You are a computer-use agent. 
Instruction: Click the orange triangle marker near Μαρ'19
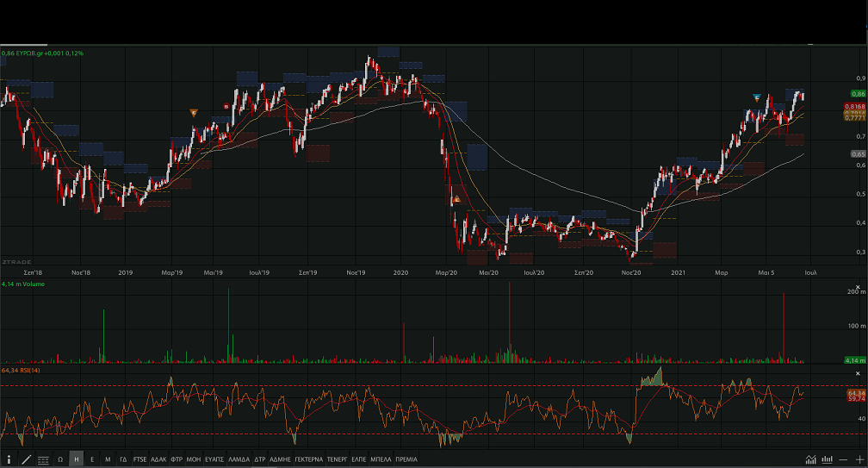point(194,112)
